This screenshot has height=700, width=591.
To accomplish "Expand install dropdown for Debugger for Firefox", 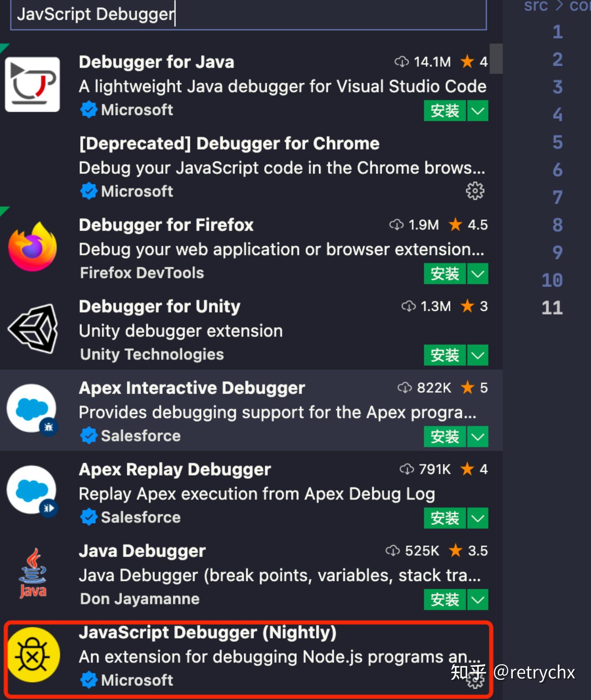I will click(478, 274).
